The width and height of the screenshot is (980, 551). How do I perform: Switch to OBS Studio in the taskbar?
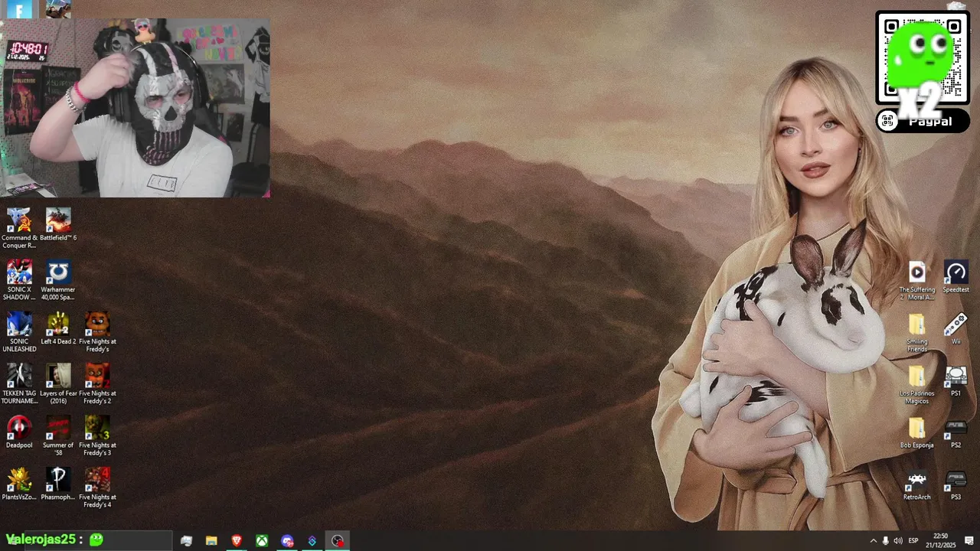pyautogui.click(x=338, y=541)
